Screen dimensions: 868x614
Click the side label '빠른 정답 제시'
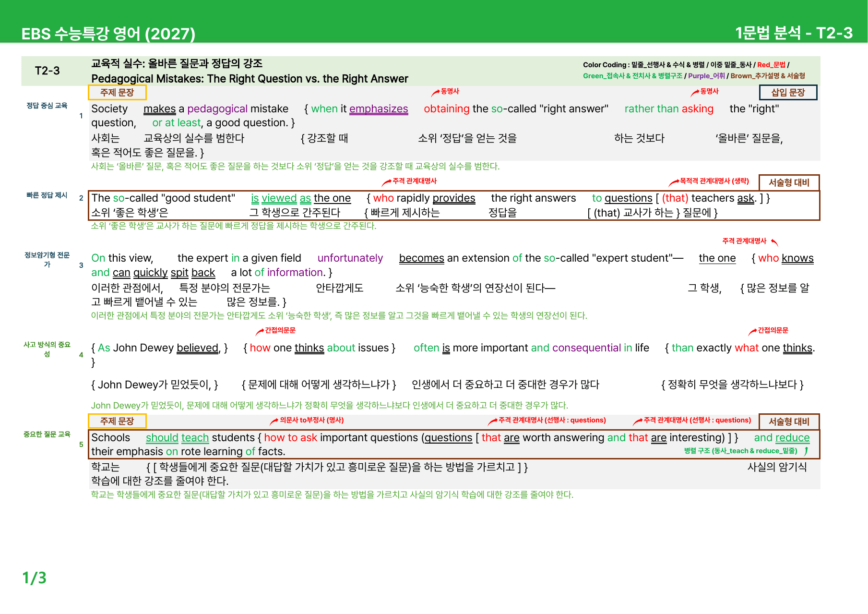click(47, 195)
